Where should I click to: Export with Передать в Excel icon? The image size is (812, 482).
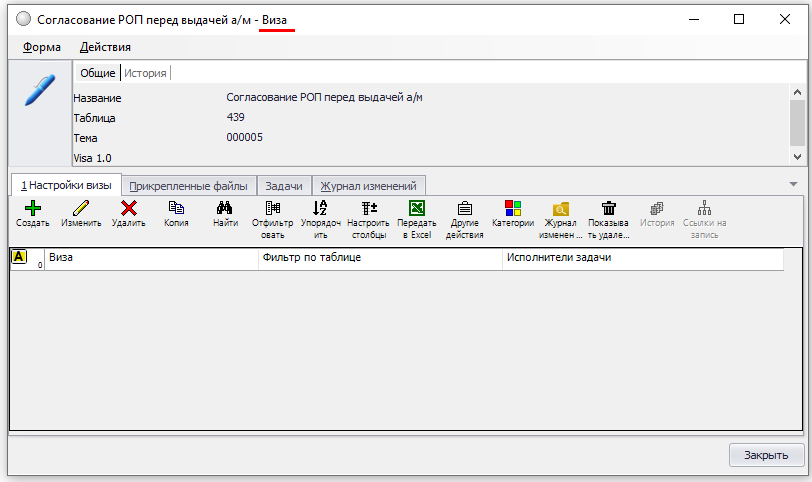point(418,208)
